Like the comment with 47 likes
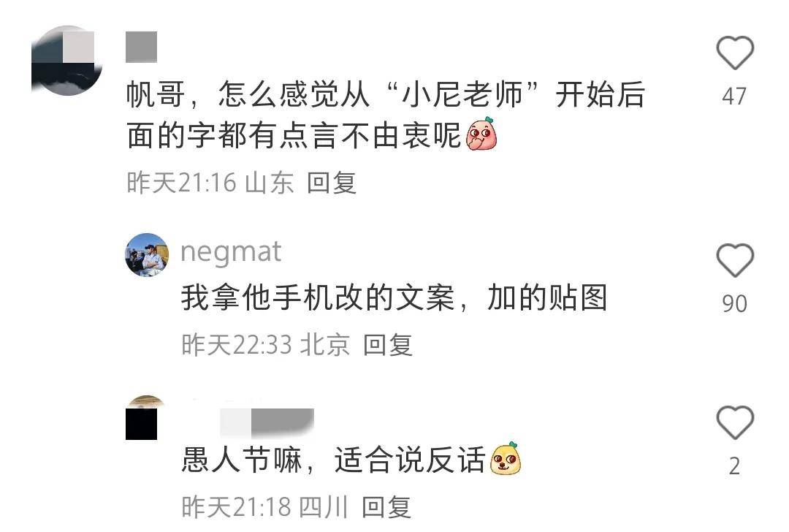 pos(735,53)
